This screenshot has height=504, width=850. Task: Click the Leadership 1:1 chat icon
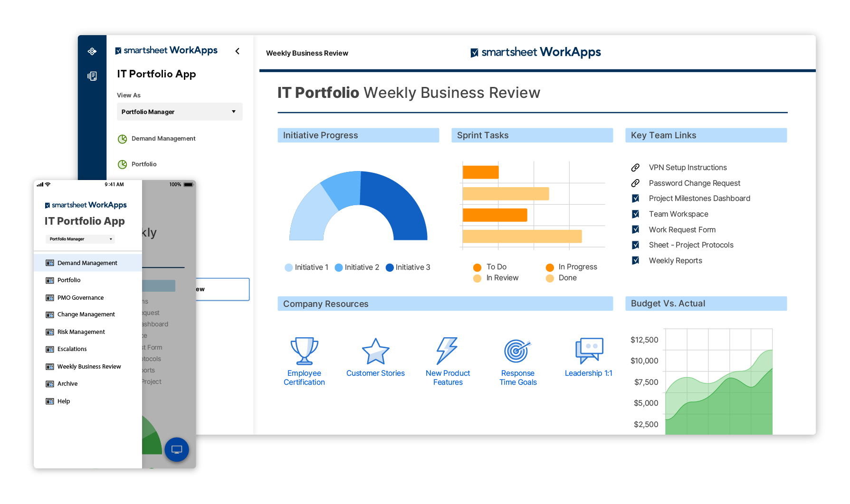(x=589, y=351)
